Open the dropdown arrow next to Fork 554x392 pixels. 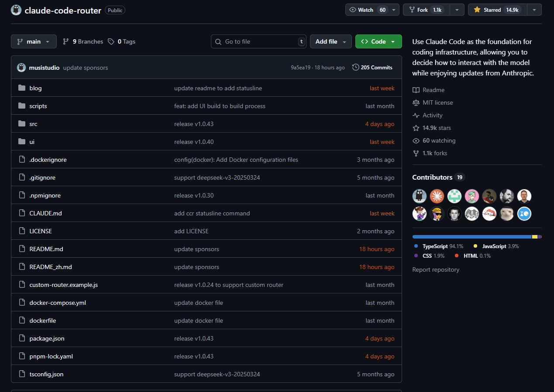point(457,10)
